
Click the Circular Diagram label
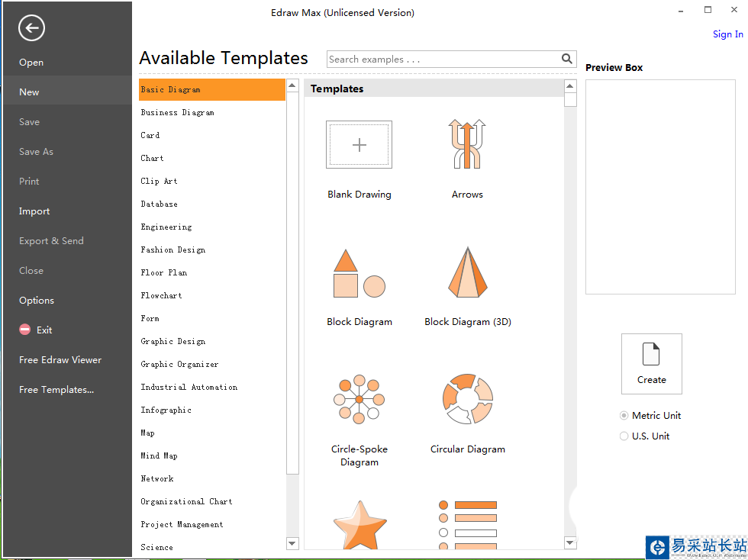click(x=467, y=449)
